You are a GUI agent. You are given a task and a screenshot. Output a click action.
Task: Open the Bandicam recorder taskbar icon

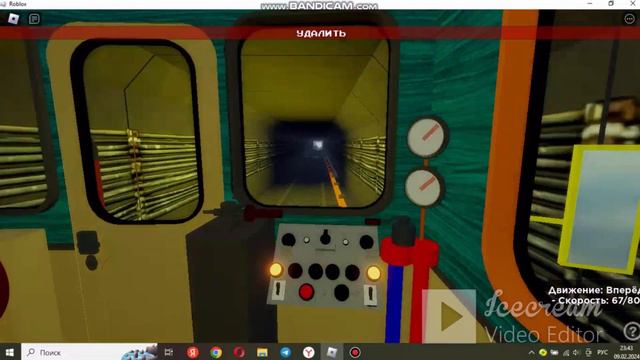click(355, 352)
